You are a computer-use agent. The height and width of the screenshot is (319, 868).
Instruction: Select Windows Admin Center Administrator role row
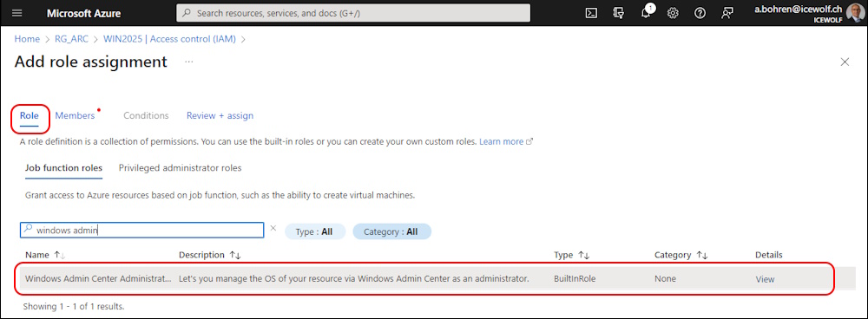(437, 278)
